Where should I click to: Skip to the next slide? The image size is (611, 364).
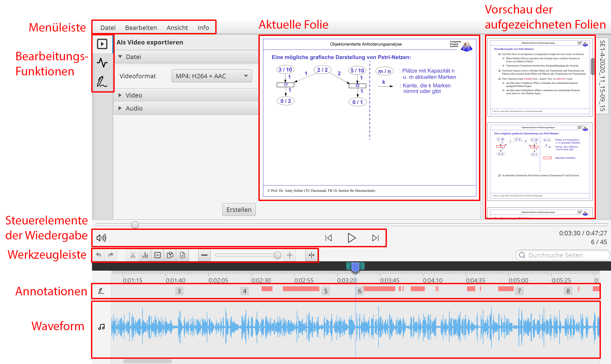[375, 238]
